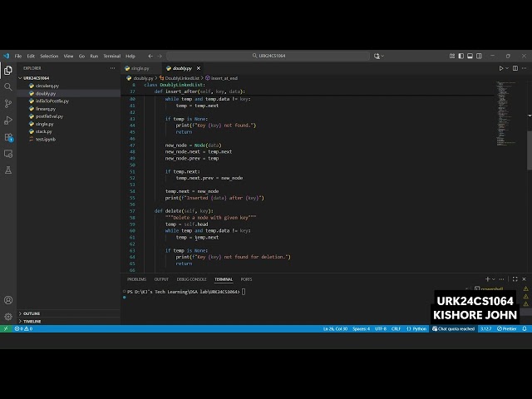
Task: Open the Go menu
Action: click(81, 56)
